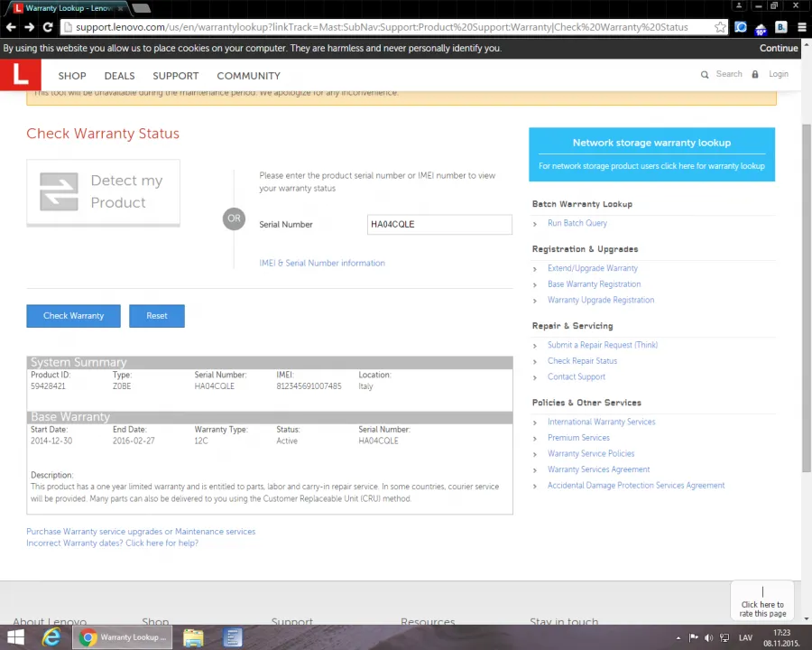The width and height of the screenshot is (812, 650).
Task: Open Run Batch Query link
Action: [577, 223]
